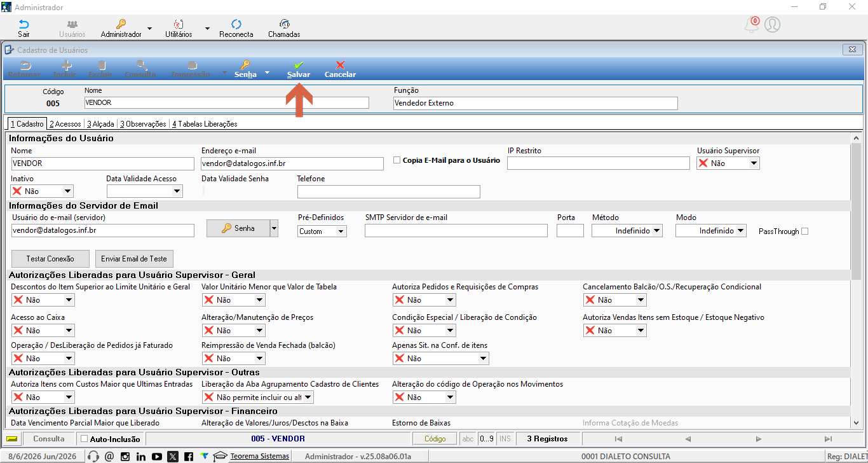Toggle the PassThrough checkbox

pyautogui.click(x=804, y=231)
